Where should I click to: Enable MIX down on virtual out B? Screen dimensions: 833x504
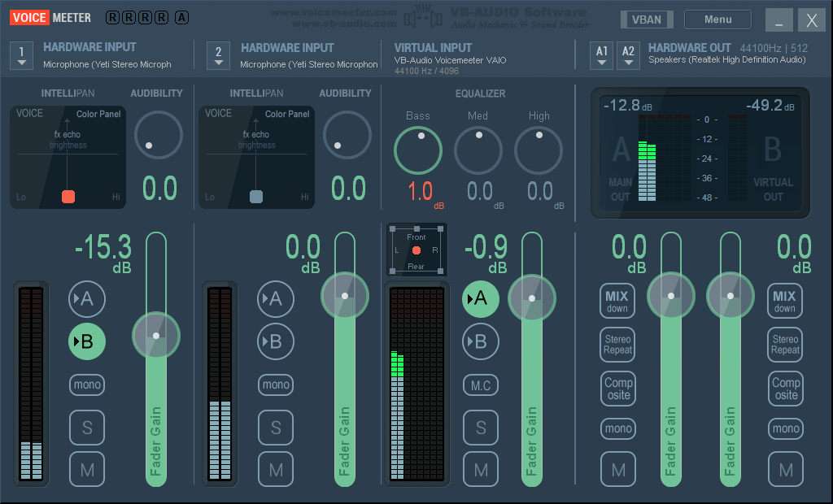point(785,301)
